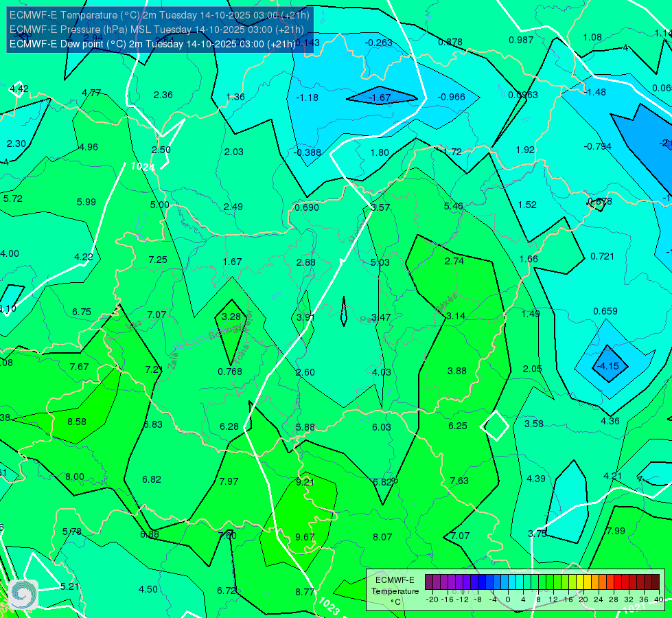Click the ECMWF-E Temperature °C legend title

coord(395,591)
